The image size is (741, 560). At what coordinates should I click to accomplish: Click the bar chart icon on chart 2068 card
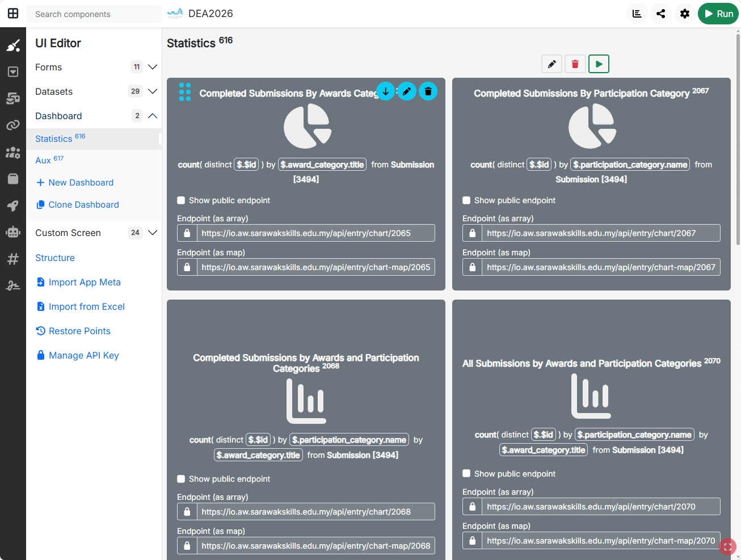pos(306,401)
